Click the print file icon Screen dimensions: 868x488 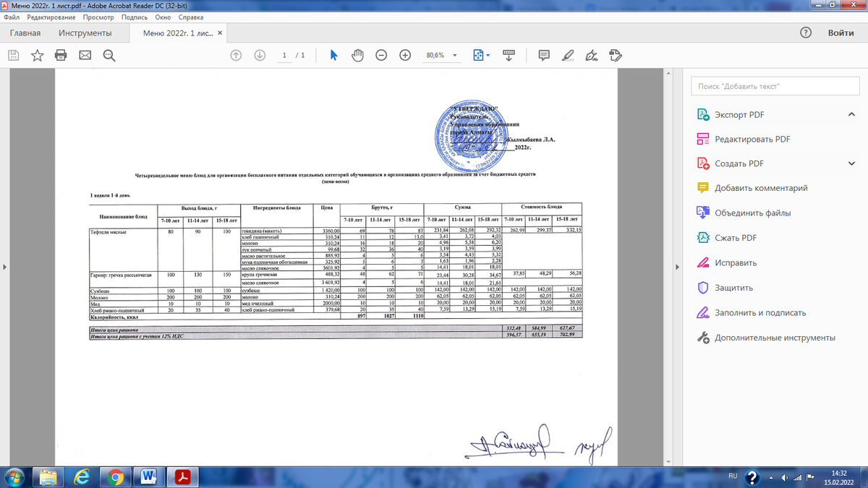(61, 56)
